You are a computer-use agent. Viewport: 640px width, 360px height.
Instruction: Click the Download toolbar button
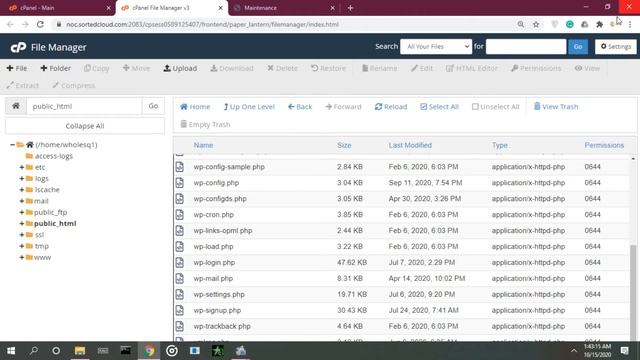click(232, 68)
